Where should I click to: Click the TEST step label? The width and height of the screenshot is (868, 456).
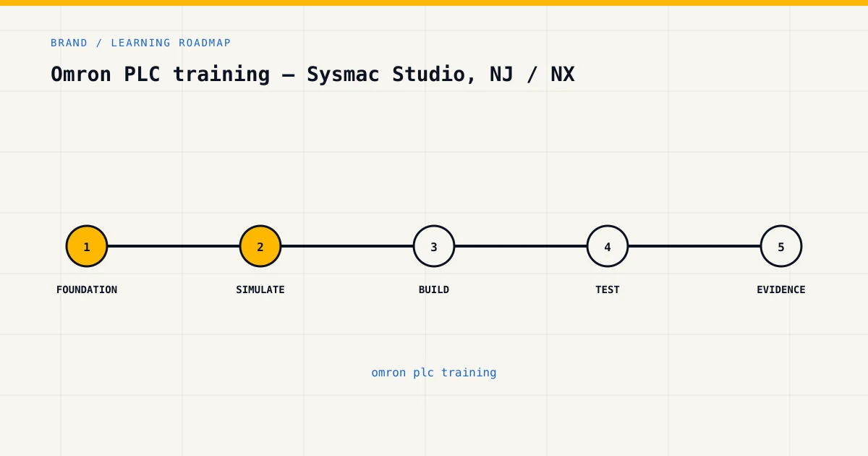pos(608,290)
